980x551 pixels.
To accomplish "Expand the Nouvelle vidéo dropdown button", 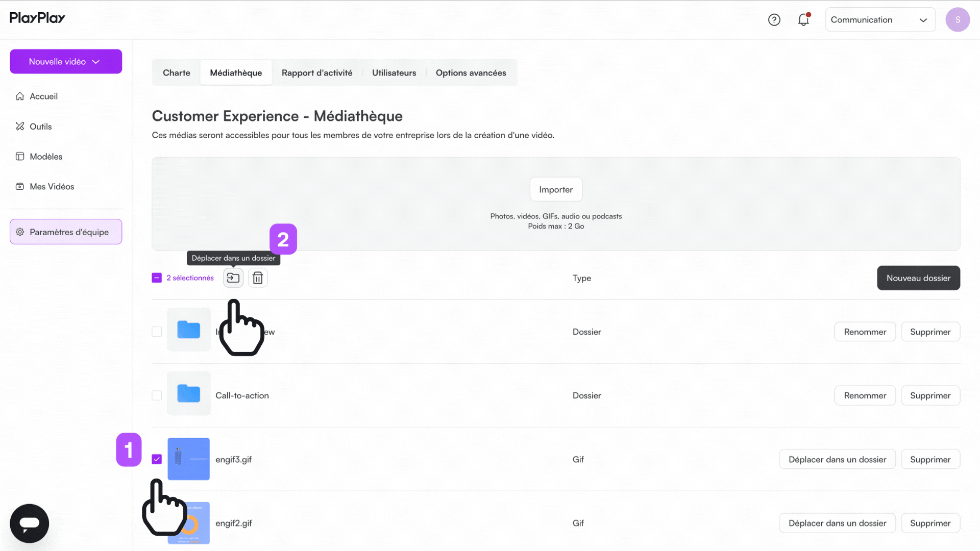I will 66,62.
